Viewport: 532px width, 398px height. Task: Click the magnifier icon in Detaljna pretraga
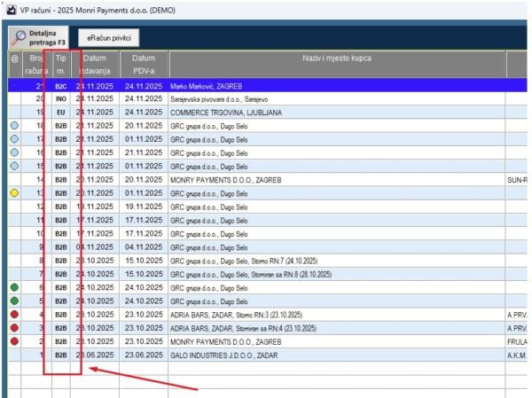coord(20,36)
